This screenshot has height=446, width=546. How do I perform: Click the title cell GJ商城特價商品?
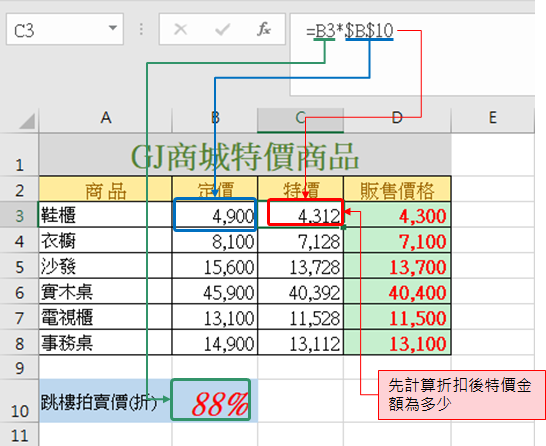click(245, 155)
